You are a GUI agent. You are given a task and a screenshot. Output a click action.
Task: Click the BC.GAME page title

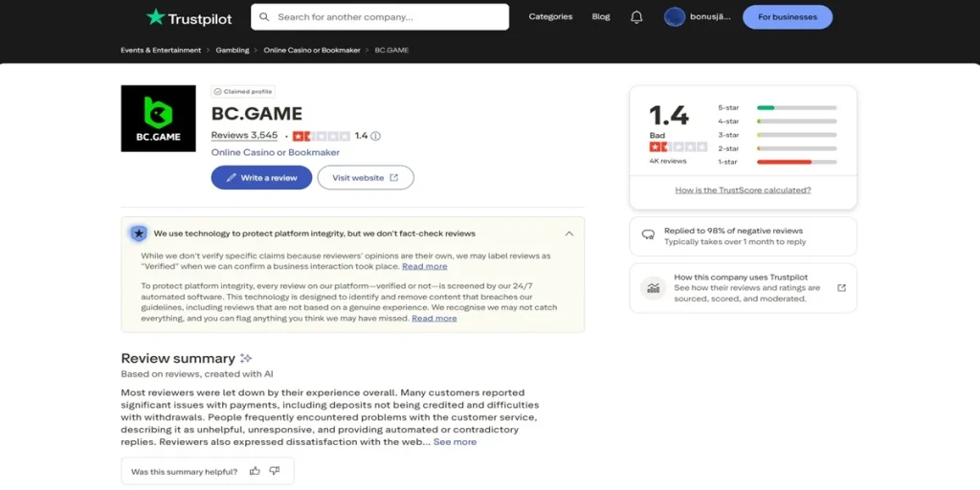[x=256, y=114]
